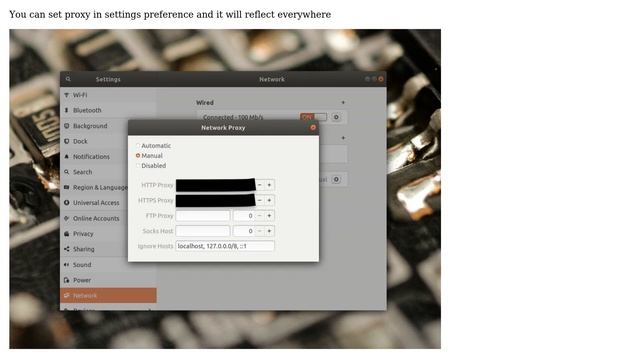Decrease the HTTPS Proxy port with minus

pyautogui.click(x=260, y=200)
